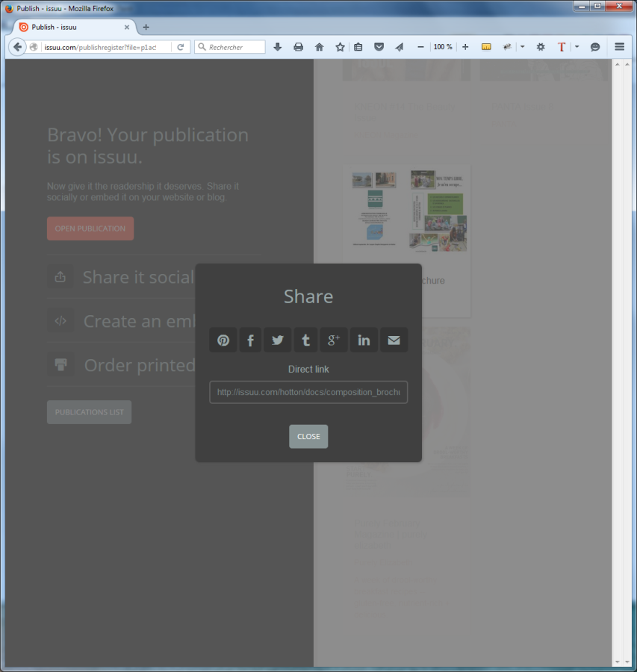Image resolution: width=637 pixels, height=672 pixels.
Task: Open dropdown arrow next to red T
Action: (577, 47)
